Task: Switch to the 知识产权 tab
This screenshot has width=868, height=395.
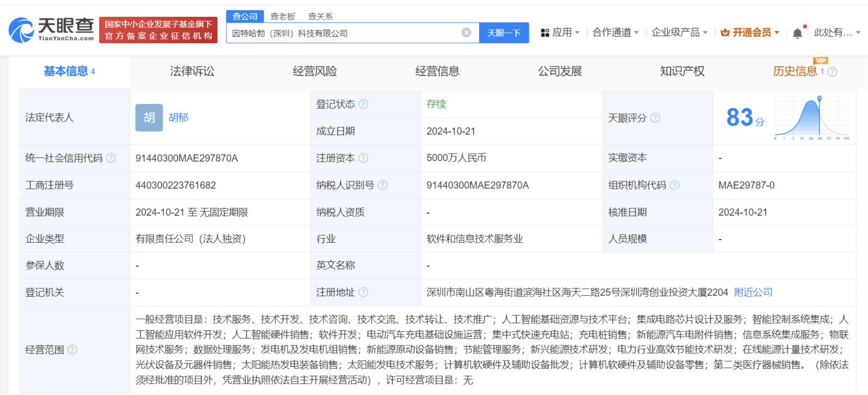Action: [x=682, y=71]
